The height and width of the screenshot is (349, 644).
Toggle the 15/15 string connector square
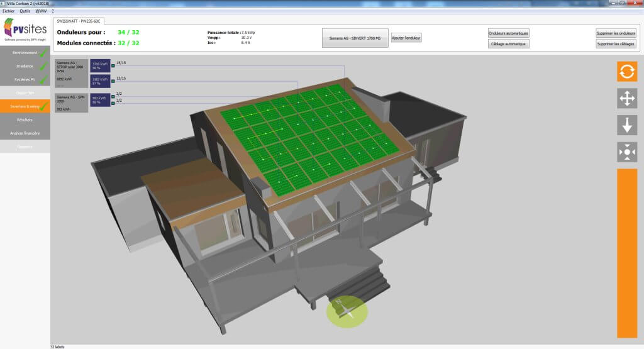(x=113, y=65)
